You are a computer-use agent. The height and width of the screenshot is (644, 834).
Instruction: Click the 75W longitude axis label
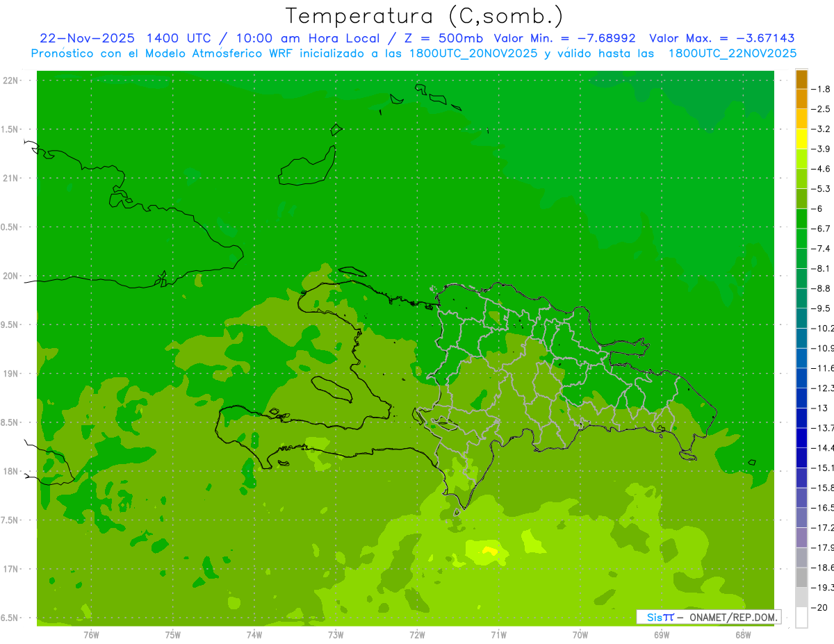173,635
